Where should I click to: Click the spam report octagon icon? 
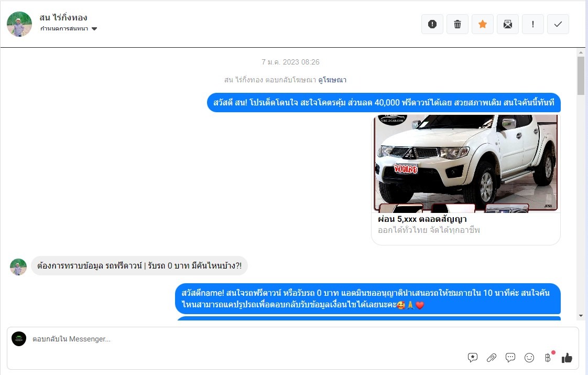point(432,24)
